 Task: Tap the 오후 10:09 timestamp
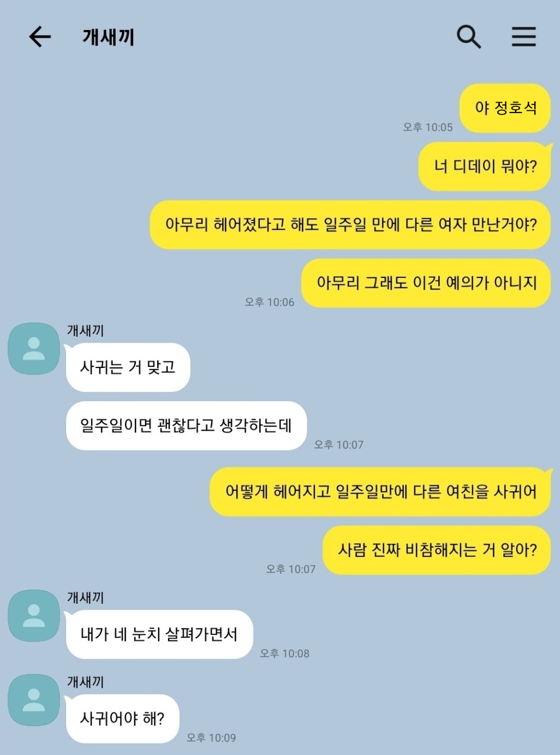pyautogui.click(x=211, y=738)
